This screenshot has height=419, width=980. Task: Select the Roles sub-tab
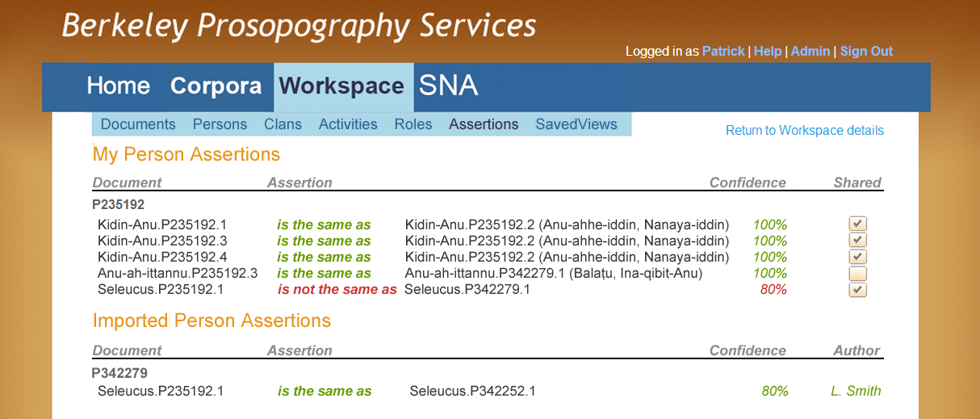pyautogui.click(x=413, y=124)
